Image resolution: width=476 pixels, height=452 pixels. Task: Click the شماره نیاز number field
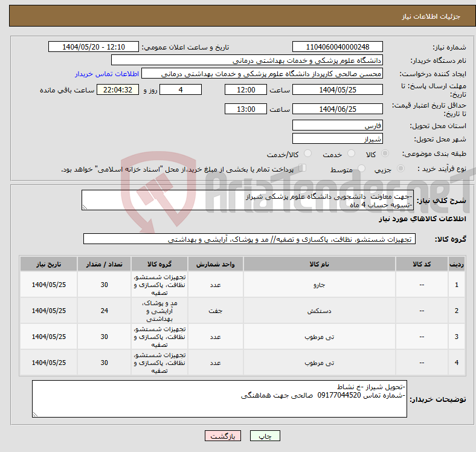click(x=337, y=47)
